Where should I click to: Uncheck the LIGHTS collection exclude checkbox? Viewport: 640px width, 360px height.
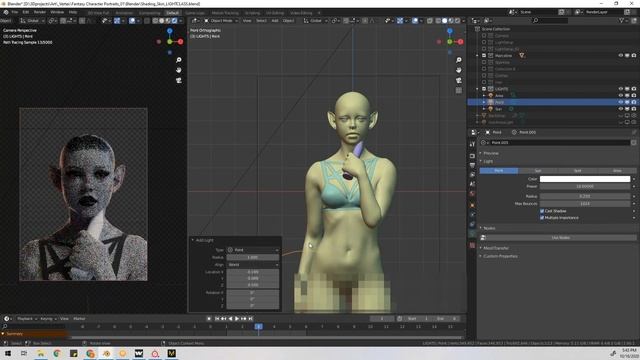484,89
